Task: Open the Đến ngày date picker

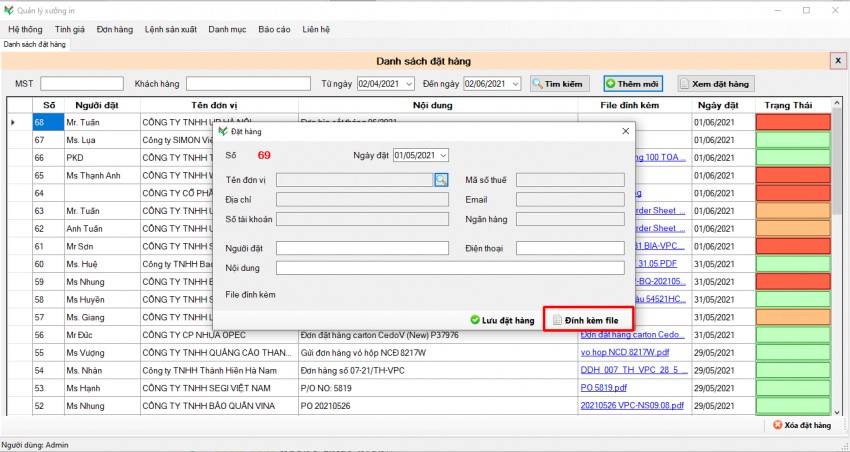Action: (x=514, y=84)
